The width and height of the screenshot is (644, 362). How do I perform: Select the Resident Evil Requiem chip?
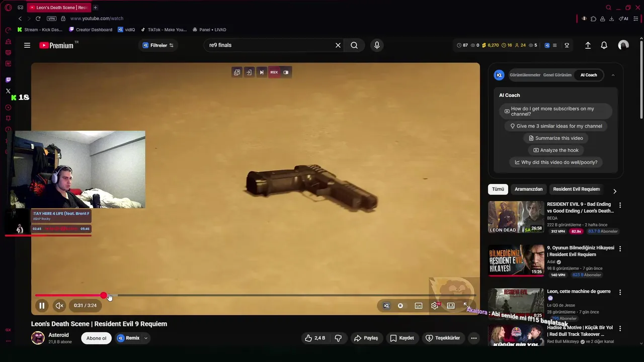click(576, 189)
